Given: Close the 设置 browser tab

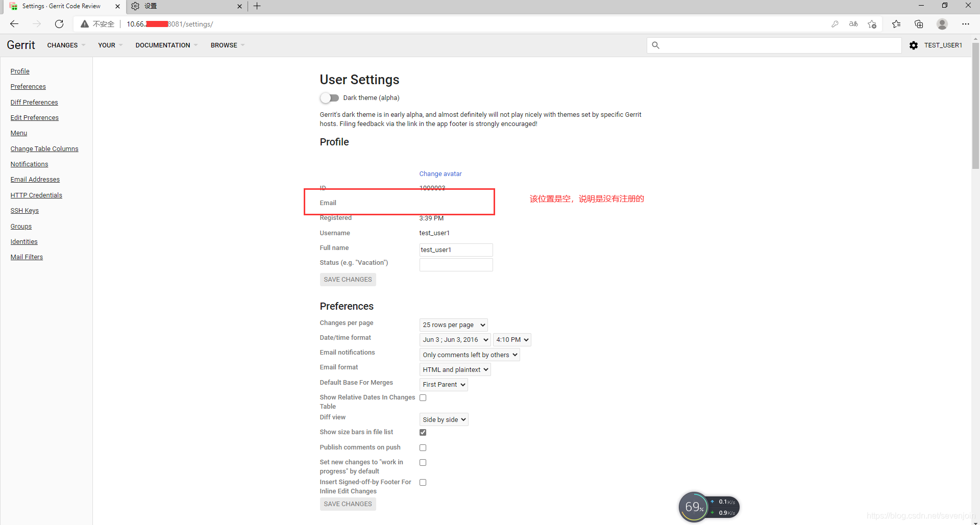Looking at the screenshot, I should (239, 7).
